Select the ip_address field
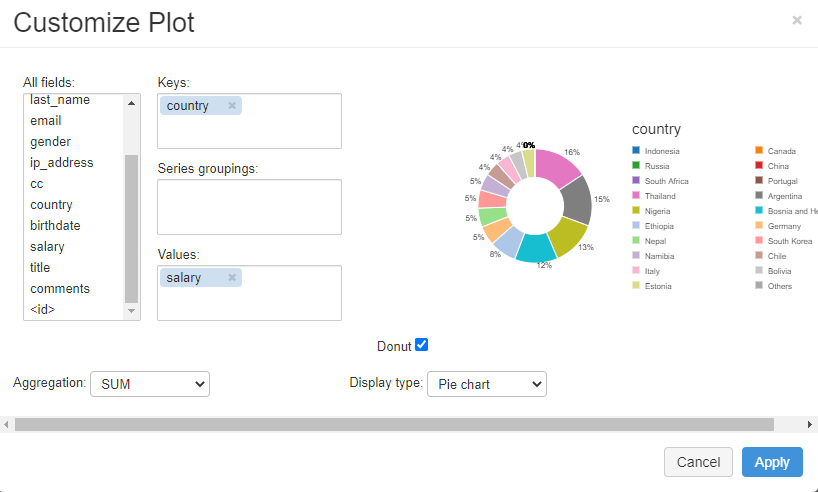The height and width of the screenshot is (492, 818). [x=62, y=163]
